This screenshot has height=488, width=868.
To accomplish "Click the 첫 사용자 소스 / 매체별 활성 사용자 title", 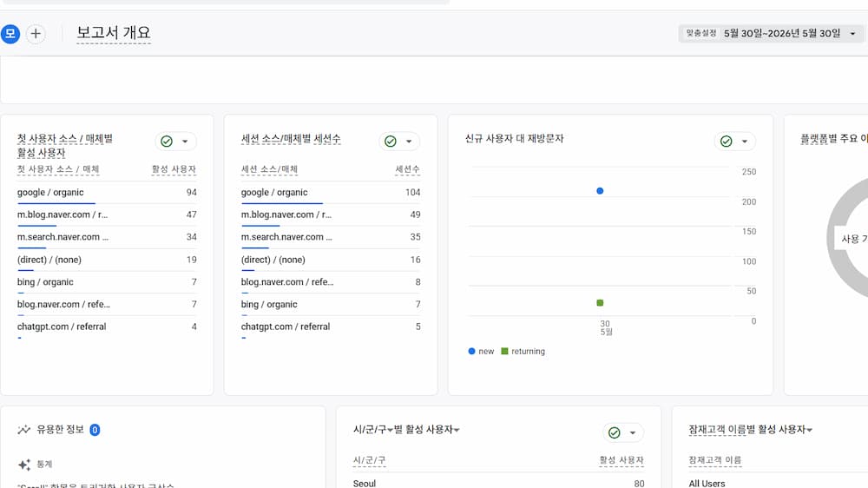I will pos(65,145).
